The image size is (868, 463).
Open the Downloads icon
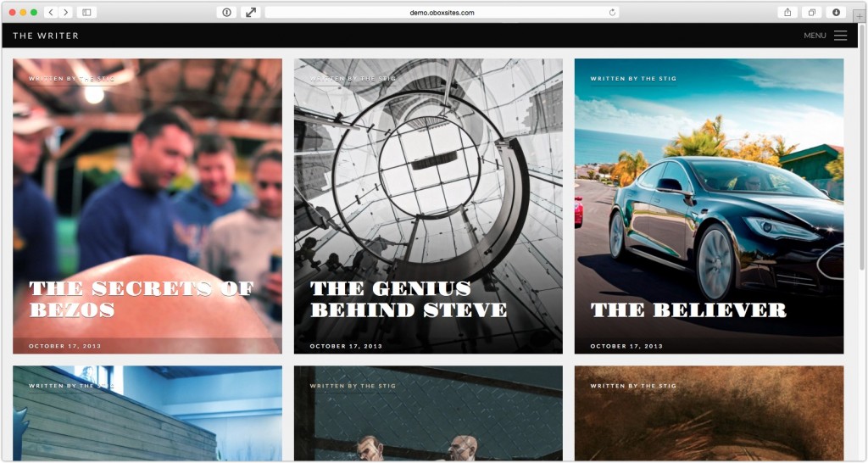pos(836,12)
